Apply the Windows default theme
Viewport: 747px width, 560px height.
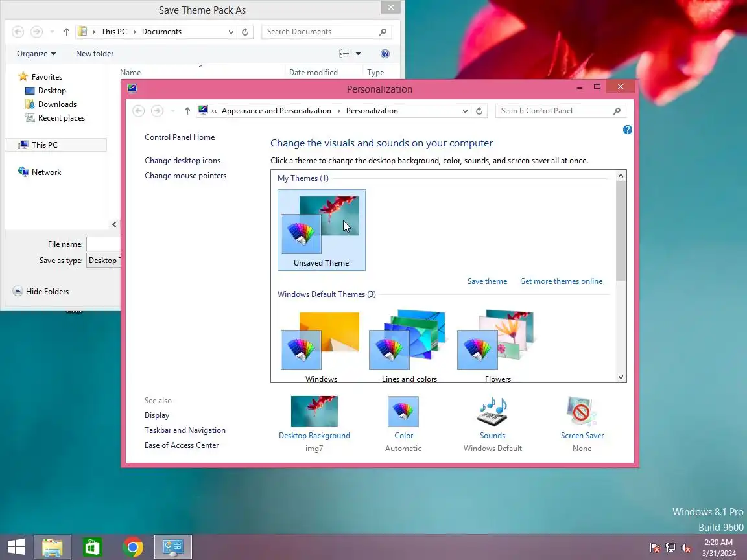point(321,345)
